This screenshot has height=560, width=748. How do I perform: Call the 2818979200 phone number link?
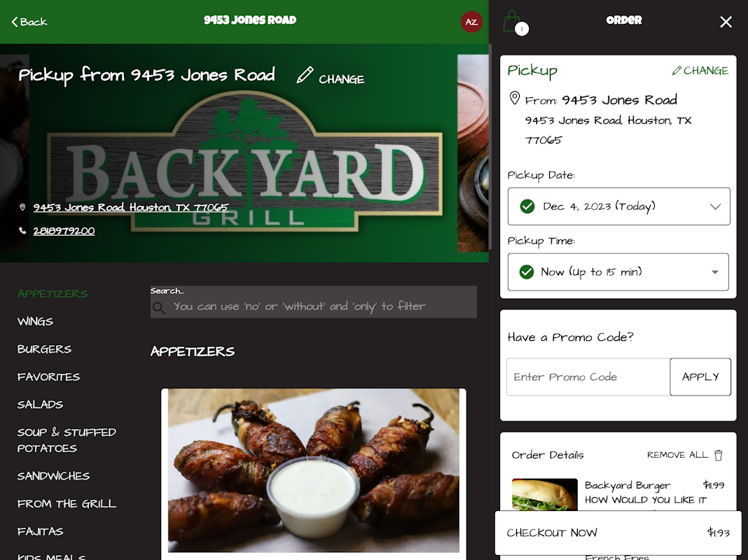(64, 231)
